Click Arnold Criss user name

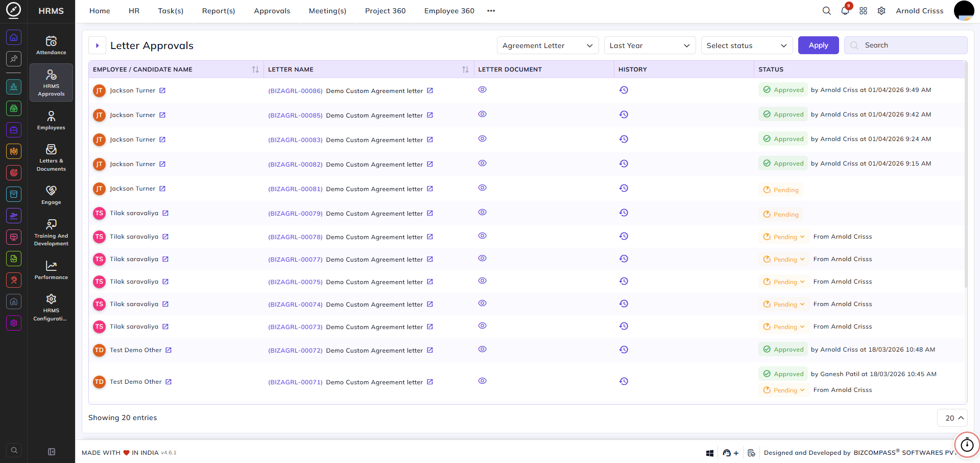click(919, 11)
